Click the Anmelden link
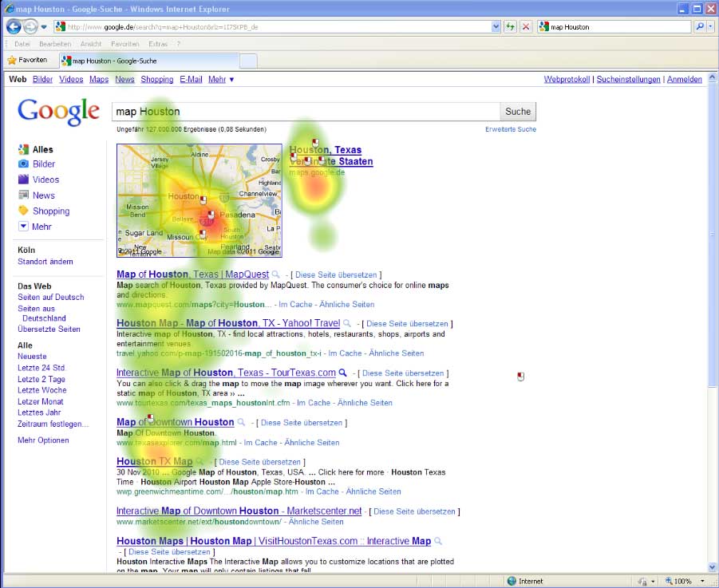Screen dimensions: 719x588 (x=684, y=79)
